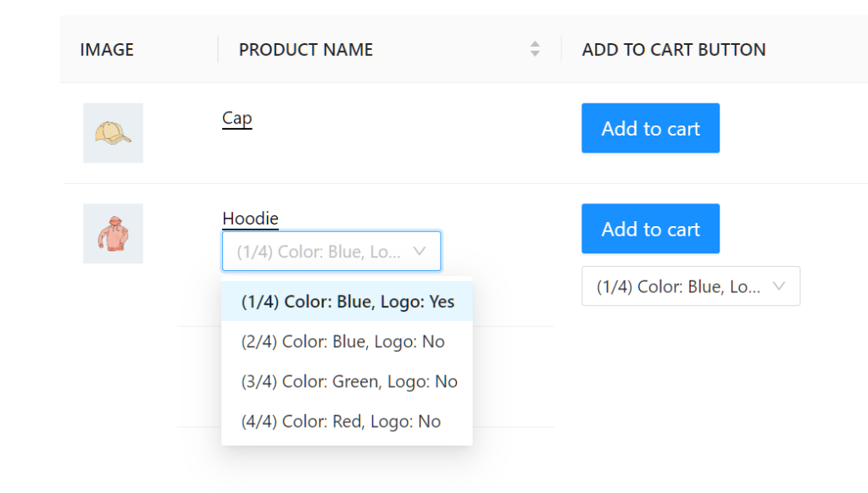
Task: Click the Cap product thumbnail
Action: [x=113, y=133]
